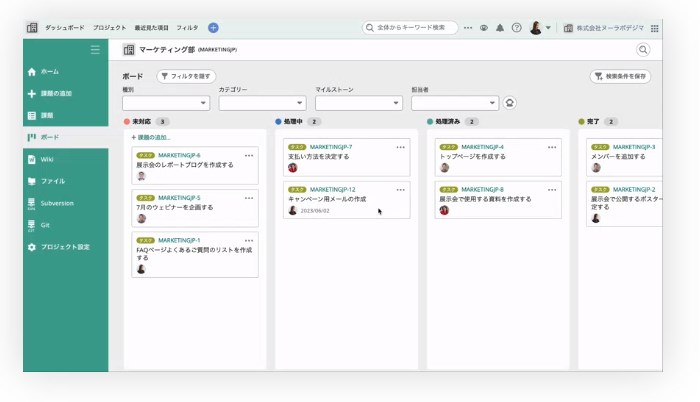Click the global keyword search field

click(x=410, y=28)
